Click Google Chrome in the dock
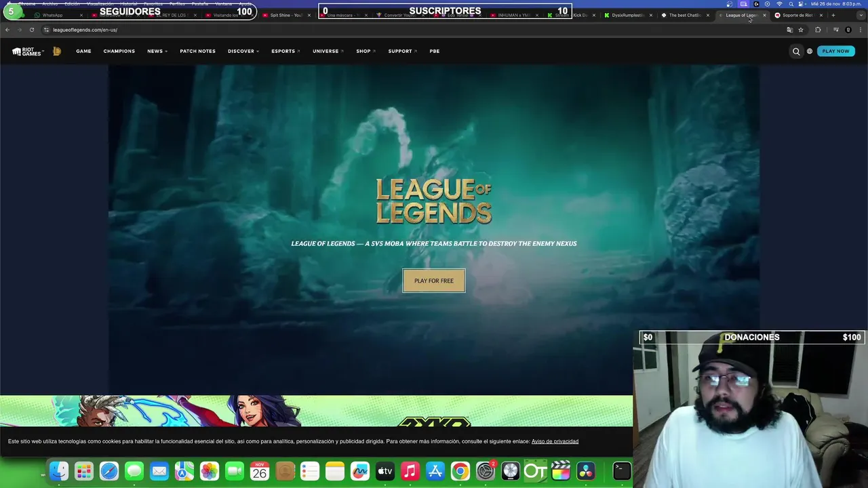 (460, 470)
